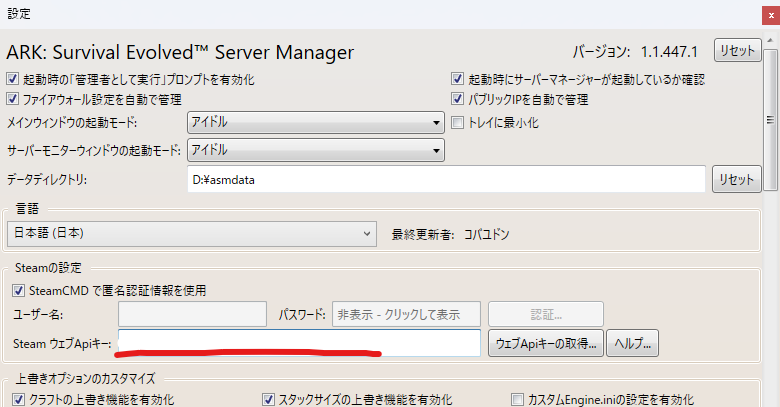Click the 上書きオプションのカスタマイズ group header

pyautogui.click(x=85, y=379)
